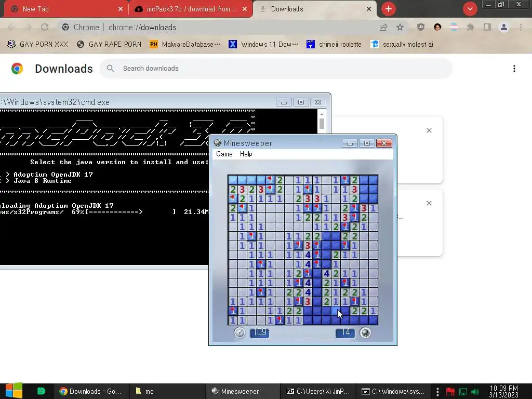Viewport: 532px width, 399px height.
Task: Click the Minesweeper timer clock icon
Action: [x=240, y=332]
